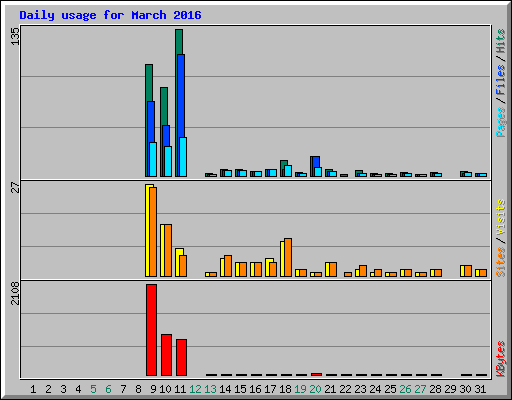Screen dimensions: 512x400
Task: Click the orange Sites bar for day 30
Action: point(468,271)
